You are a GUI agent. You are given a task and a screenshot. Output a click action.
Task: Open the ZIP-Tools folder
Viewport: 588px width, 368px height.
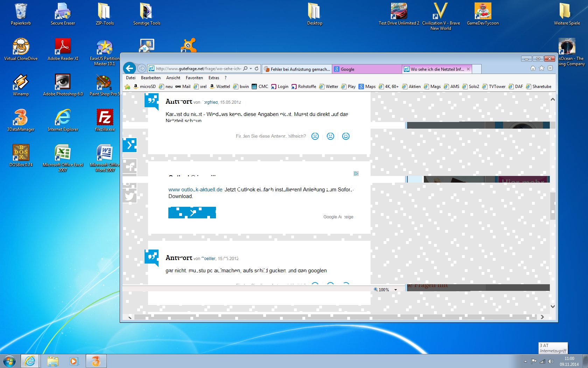[105, 14]
